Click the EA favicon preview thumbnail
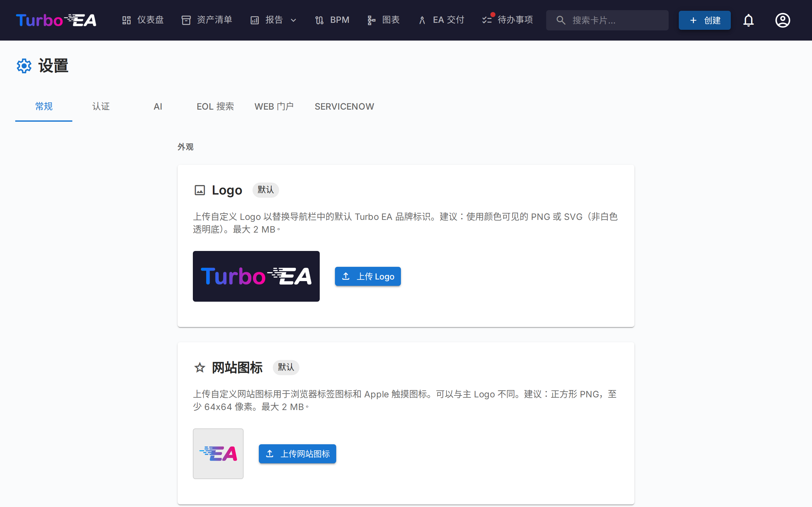 coord(218,454)
